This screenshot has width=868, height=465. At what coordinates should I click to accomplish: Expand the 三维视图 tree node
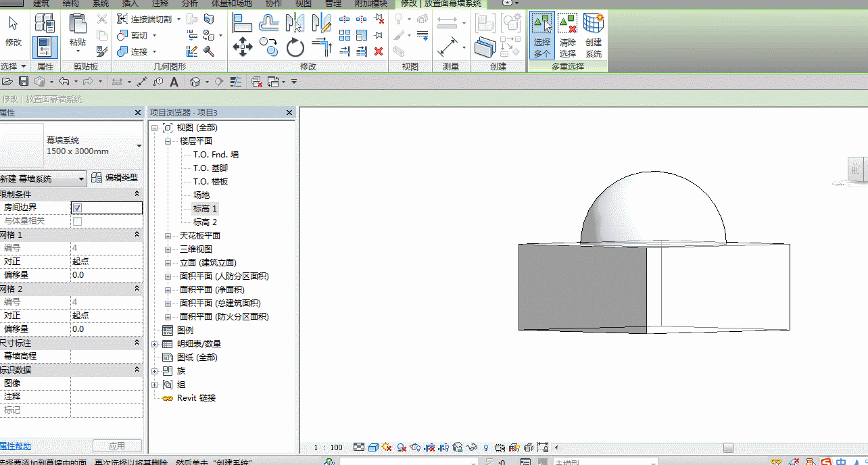click(x=168, y=249)
